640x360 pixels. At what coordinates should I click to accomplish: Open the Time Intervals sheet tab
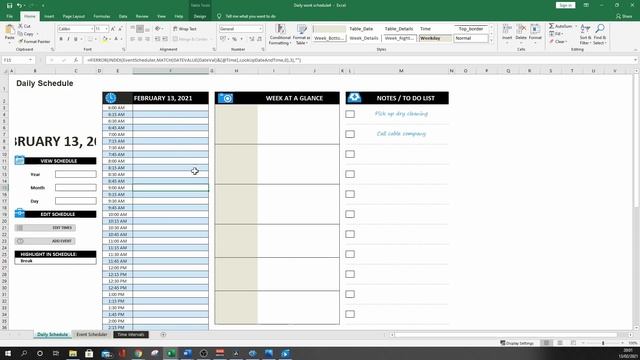[131, 335]
